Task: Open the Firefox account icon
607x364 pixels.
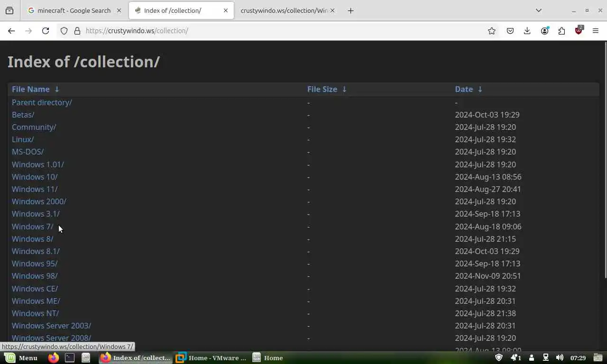Action: pos(544,31)
